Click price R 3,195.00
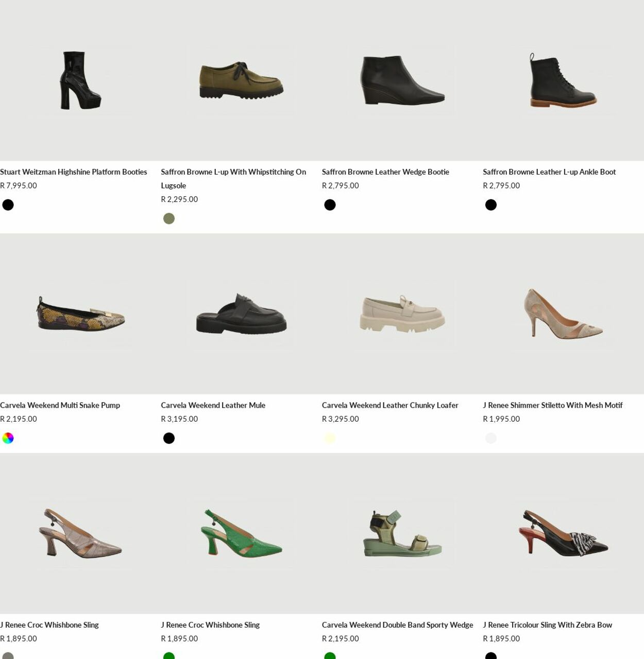644x659 pixels. point(179,419)
